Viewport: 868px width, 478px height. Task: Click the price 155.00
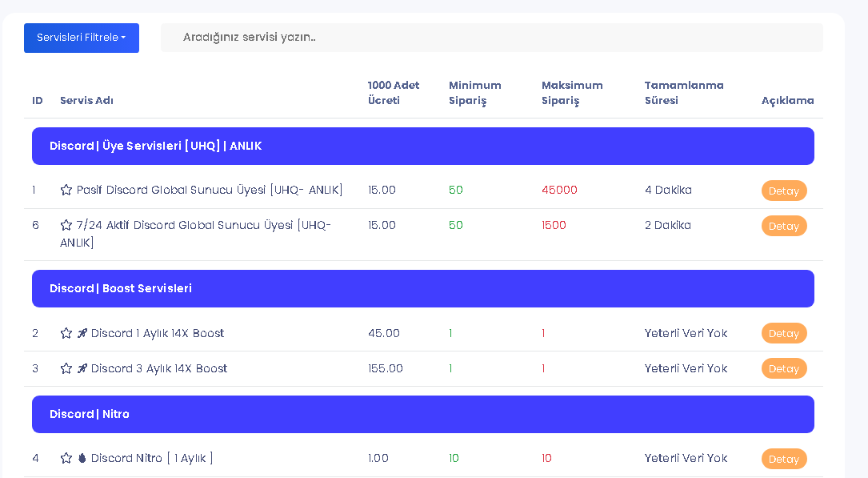(x=386, y=368)
